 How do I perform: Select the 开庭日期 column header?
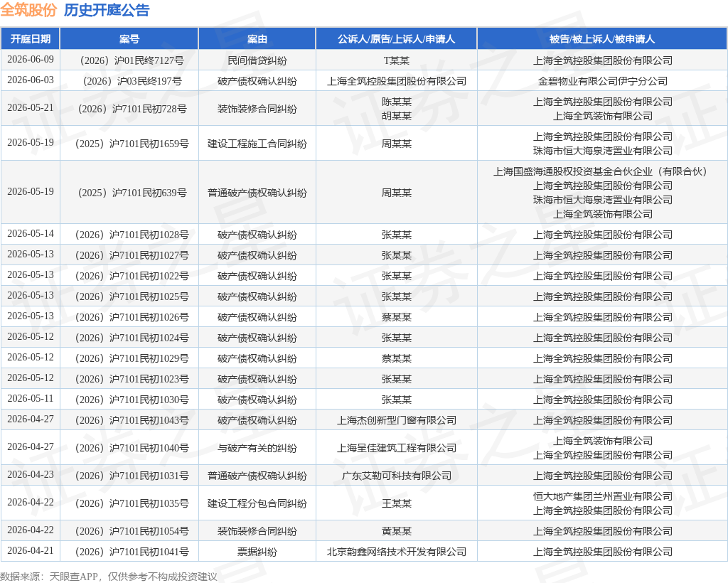pos(30,39)
